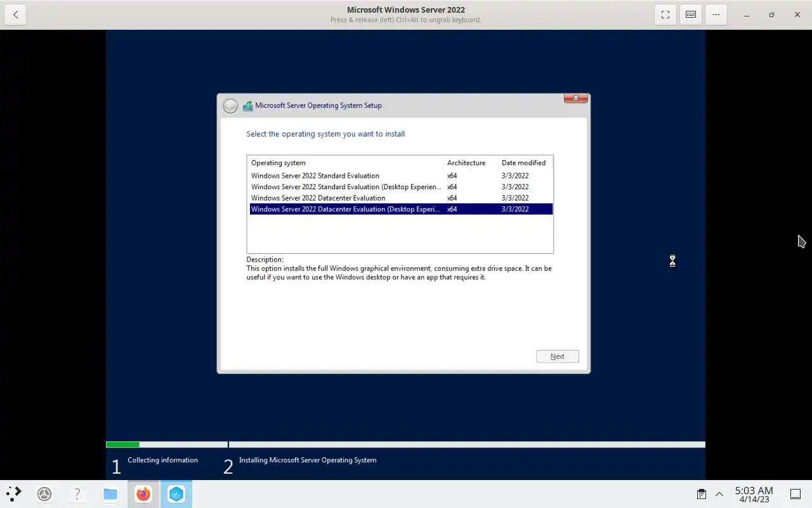Open the help question mark icon

click(x=77, y=493)
